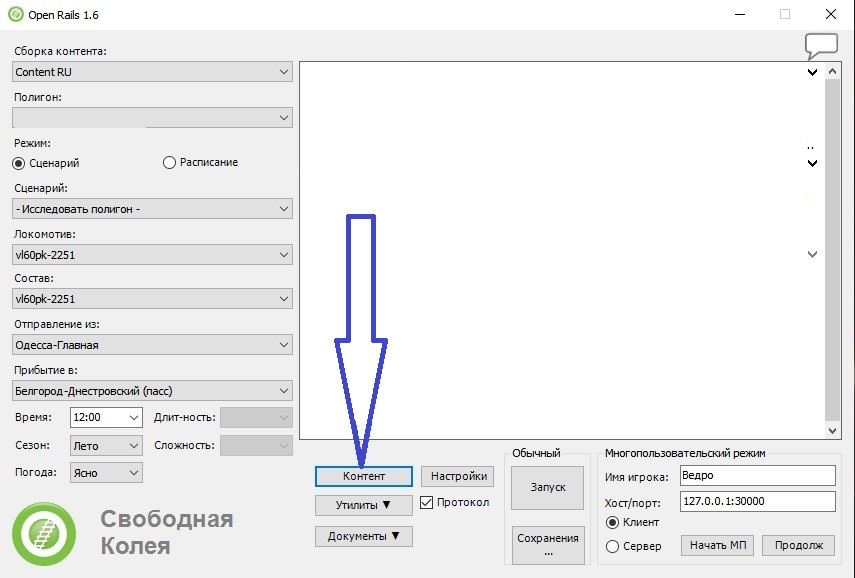The image size is (855, 578).
Task: Click the vertical scrollbar in the details panel
Action: (x=832, y=250)
